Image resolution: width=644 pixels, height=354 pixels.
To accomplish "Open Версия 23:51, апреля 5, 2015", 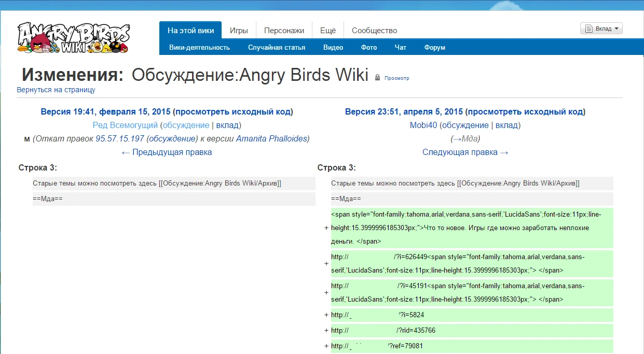I will coord(404,111).
